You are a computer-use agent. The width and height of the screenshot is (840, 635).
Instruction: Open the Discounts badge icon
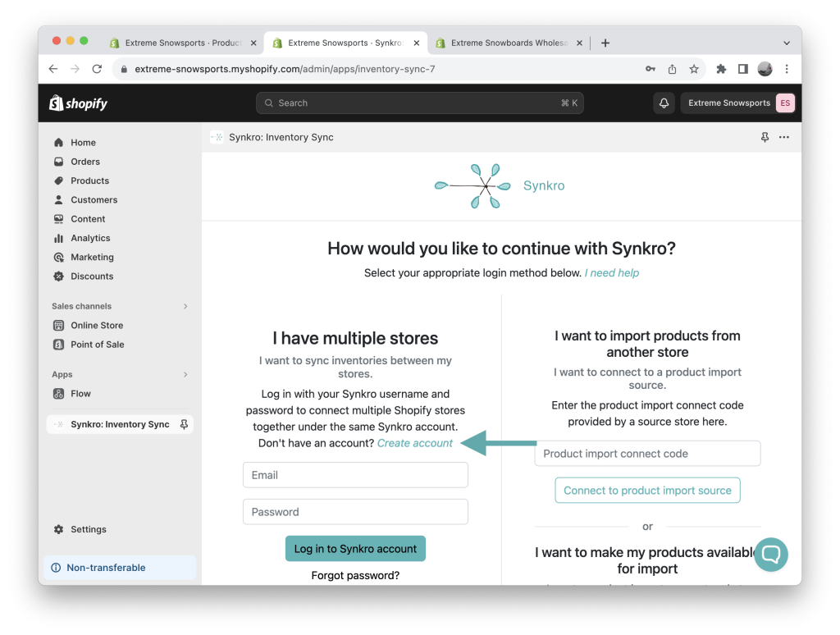pyautogui.click(x=58, y=276)
